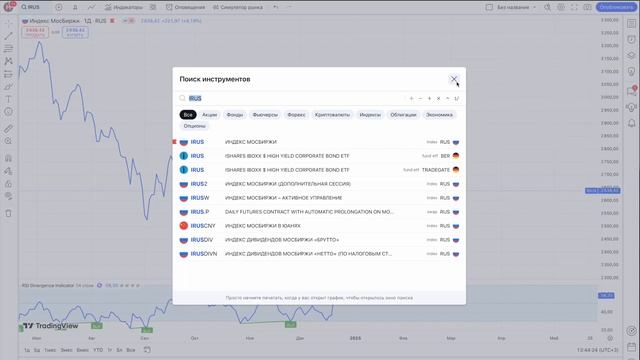This screenshot has width=640, height=360.
Task: Select the Фьючерсы filter chip
Action: click(x=265, y=115)
